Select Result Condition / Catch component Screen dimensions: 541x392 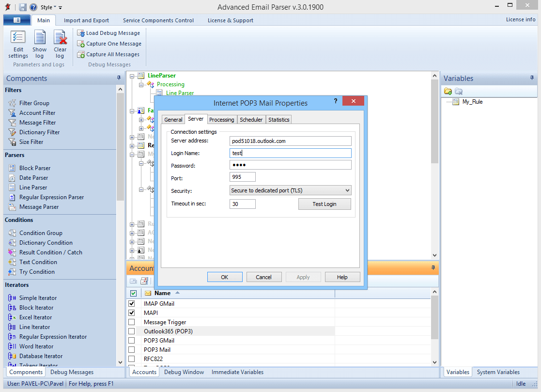pos(45,252)
